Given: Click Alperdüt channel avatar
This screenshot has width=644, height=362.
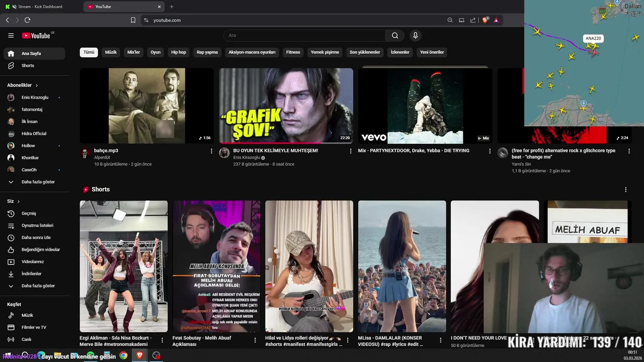Looking at the screenshot, I should [86, 153].
